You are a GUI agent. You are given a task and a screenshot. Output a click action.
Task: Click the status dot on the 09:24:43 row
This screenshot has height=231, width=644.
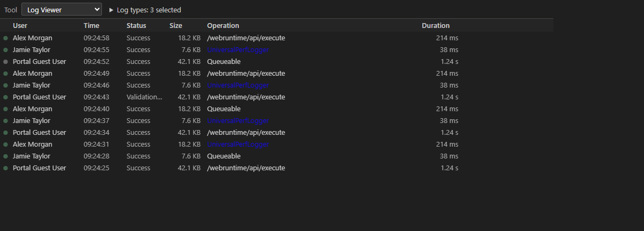pyautogui.click(x=6, y=97)
